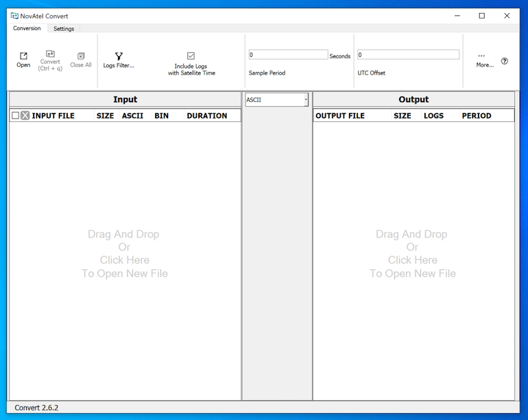
Task: Click the Convert (Ctrl + q) icon
Action: click(x=50, y=54)
